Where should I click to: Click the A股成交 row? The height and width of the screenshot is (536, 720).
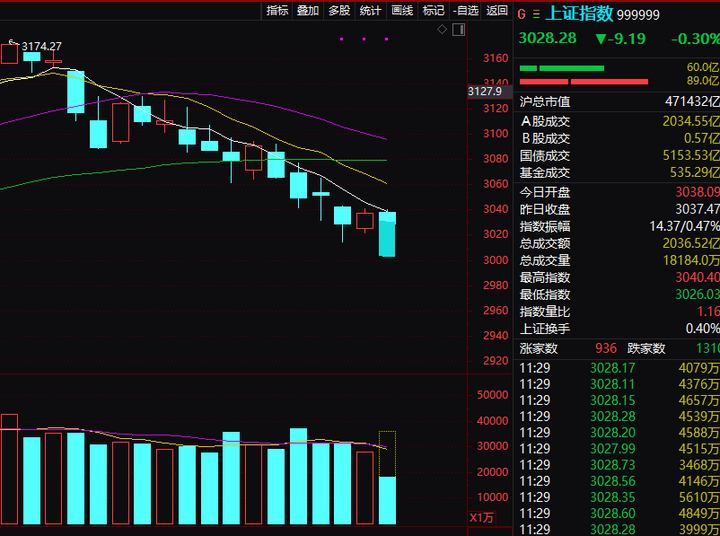(619, 121)
